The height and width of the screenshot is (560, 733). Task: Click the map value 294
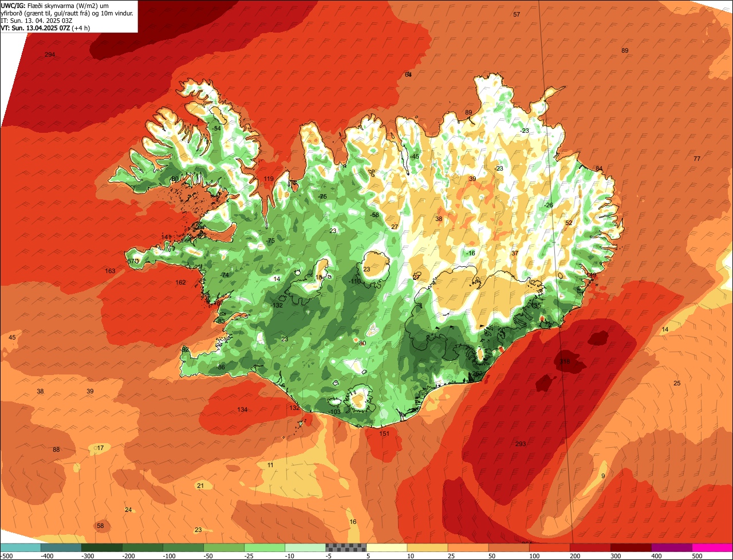tap(50, 54)
